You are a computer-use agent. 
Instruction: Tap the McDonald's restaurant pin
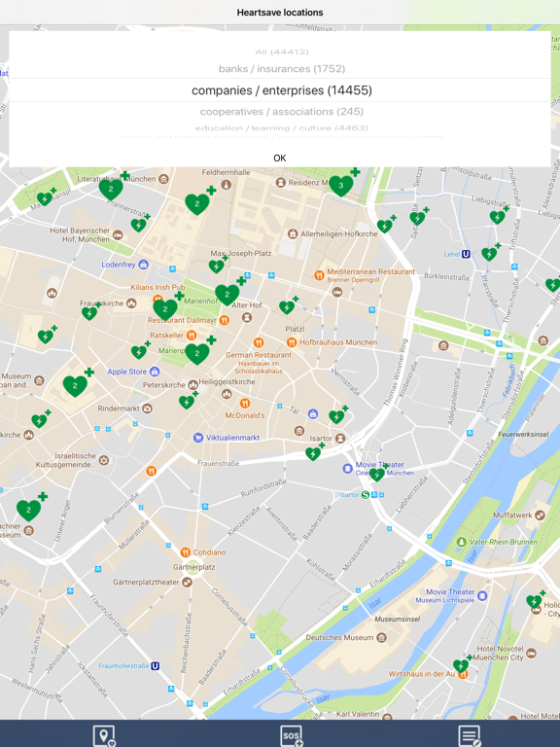(245, 404)
